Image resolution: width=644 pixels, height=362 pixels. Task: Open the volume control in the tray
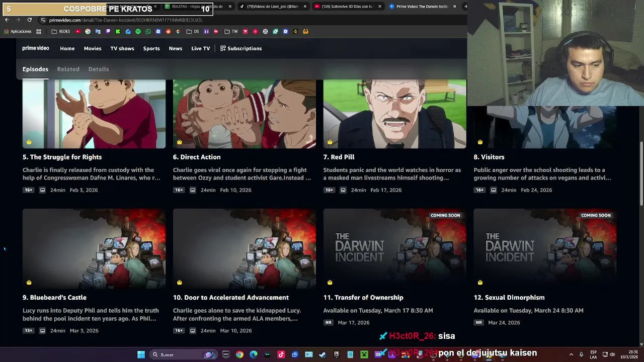[x=612, y=354]
